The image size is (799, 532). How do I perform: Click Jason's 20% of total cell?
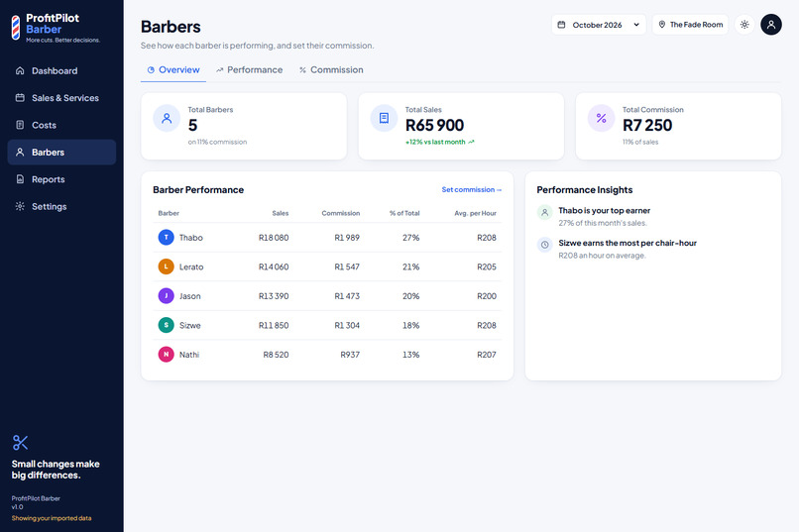coord(410,296)
